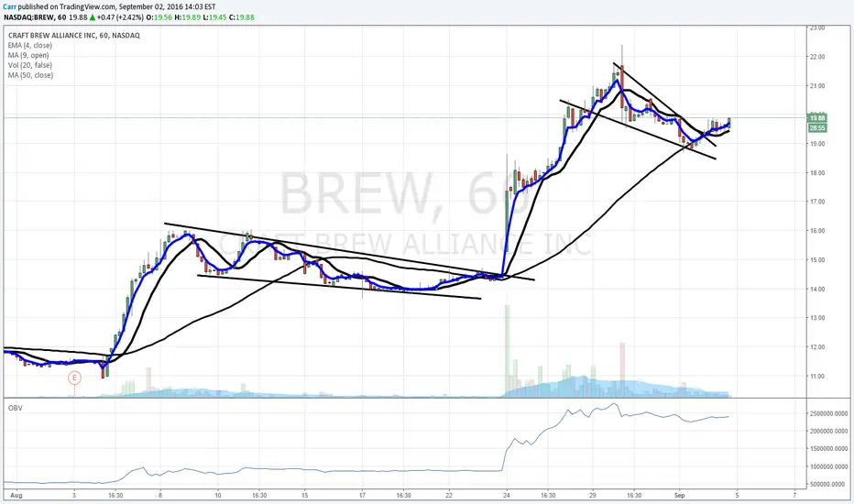The image size is (854, 504).
Task: Click the current price tag 19.88 on axis
Action: coord(817,118)
